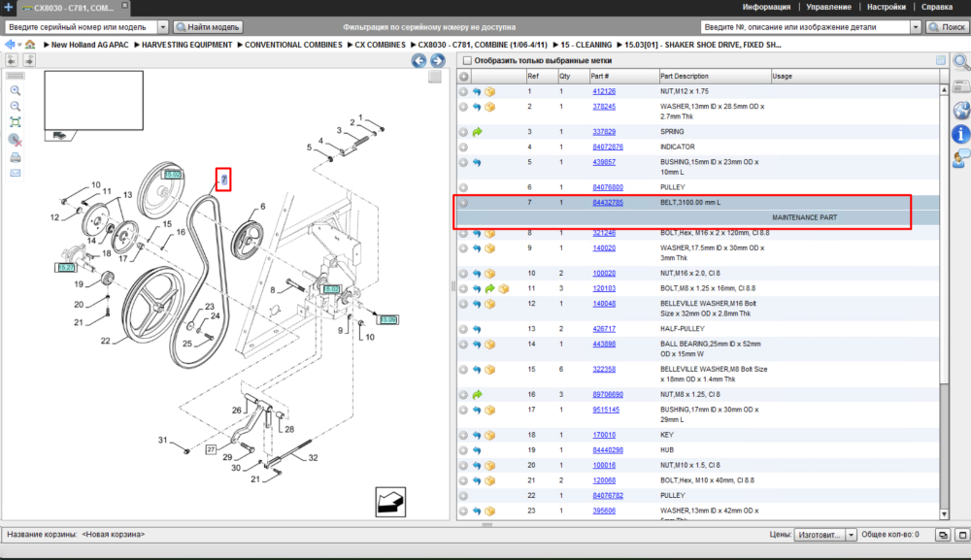Print the diagram using printer icon

(16, 157)
